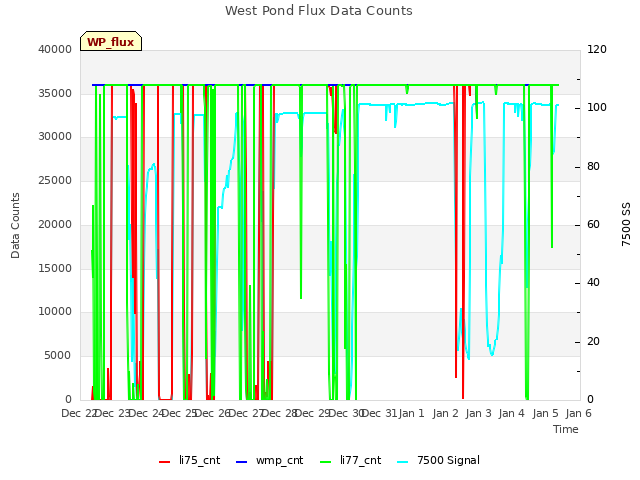640x480 pixels.
Task: Click the cyan 7500 Signal legend swatch
Action: pyautogui.click(x=402, y=462)
